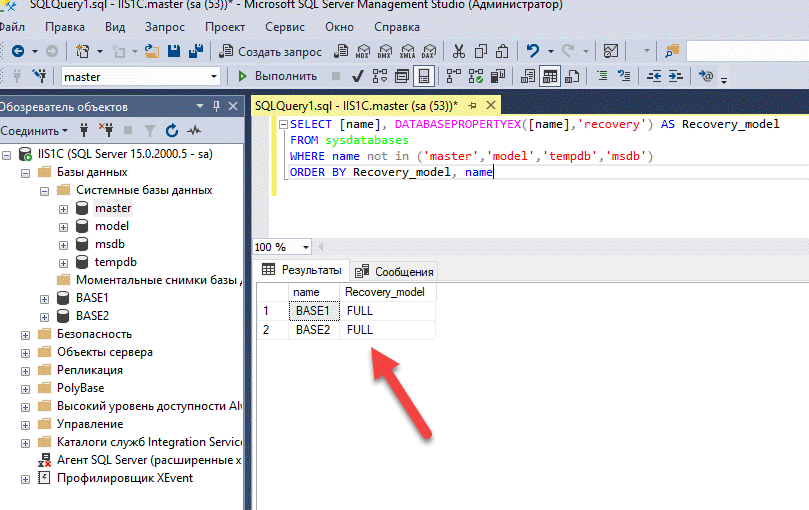
Task: Expand the BASE1 database node
Action: [45, 298]
